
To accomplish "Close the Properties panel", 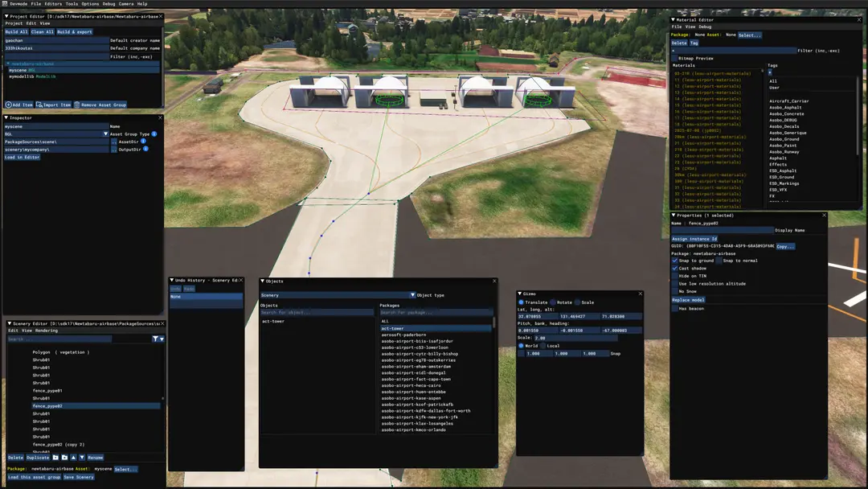I will (824, 216).
